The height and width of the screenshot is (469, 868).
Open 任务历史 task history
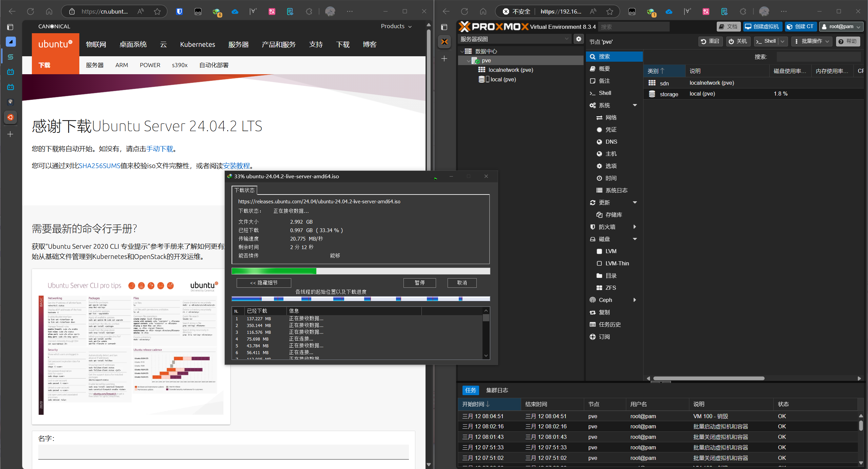click(x=614, y=325)
